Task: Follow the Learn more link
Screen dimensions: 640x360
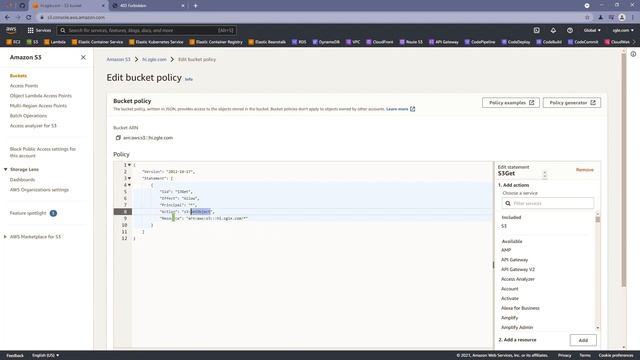Action: (400, 109)
